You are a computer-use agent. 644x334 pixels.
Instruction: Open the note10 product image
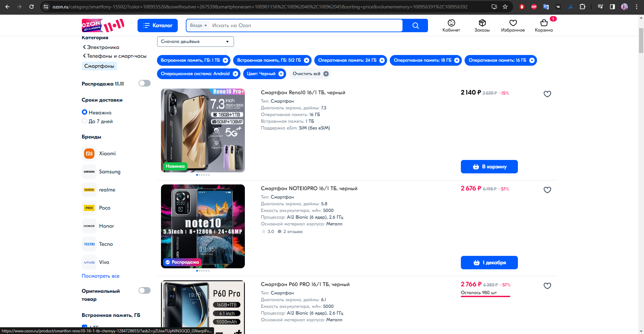[203, 226]
